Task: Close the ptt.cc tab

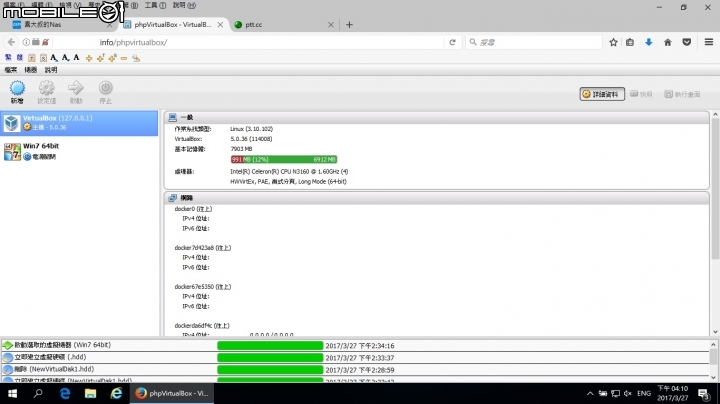Action: [x=331, y=25]
